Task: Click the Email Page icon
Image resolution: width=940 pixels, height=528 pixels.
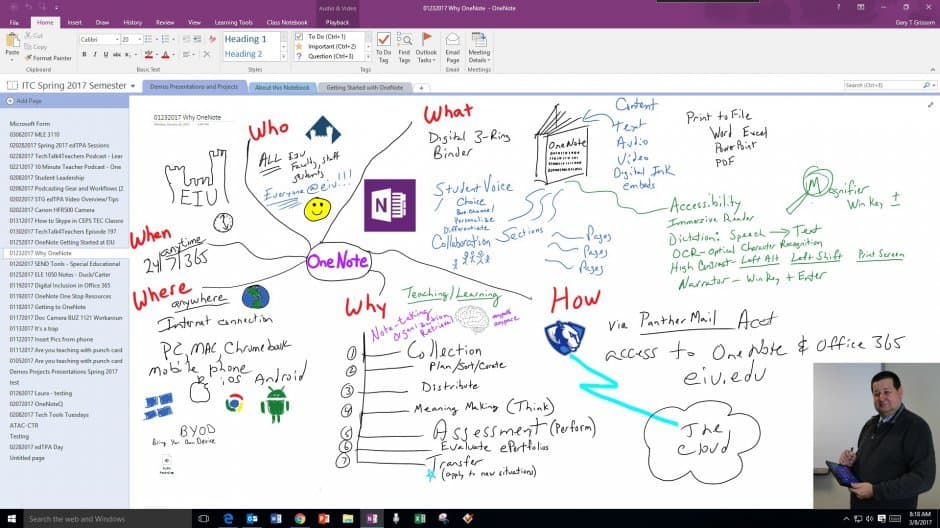Action: coord(453,48)
